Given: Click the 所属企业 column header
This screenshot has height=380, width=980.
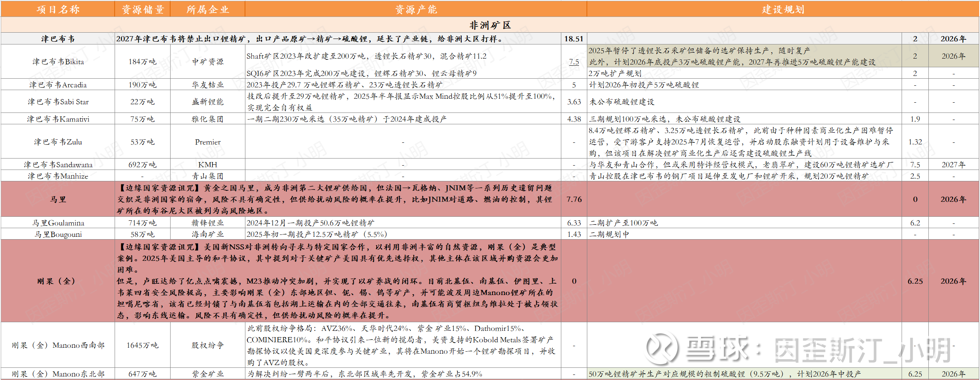Looking at the screenshot, I should (x=208, y=9).
